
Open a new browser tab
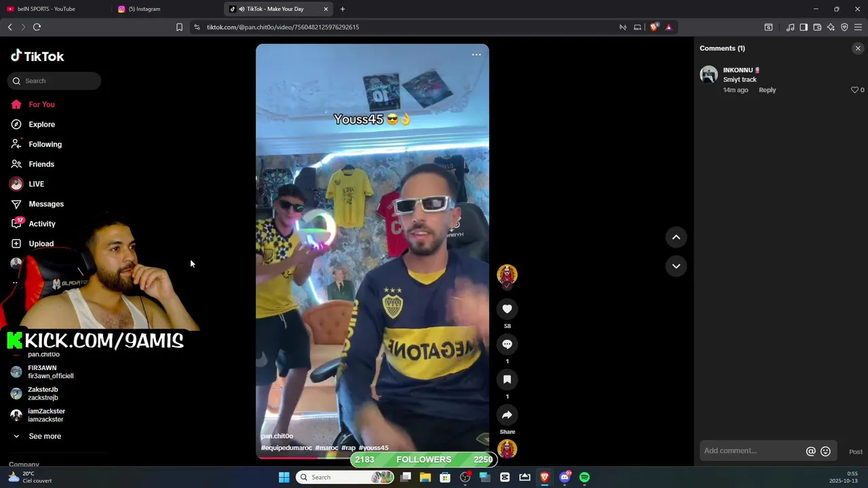coord(342,9)
